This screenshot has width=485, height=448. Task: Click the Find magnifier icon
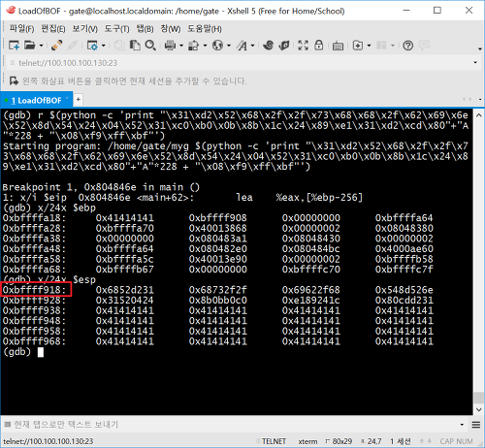point(150,46)
